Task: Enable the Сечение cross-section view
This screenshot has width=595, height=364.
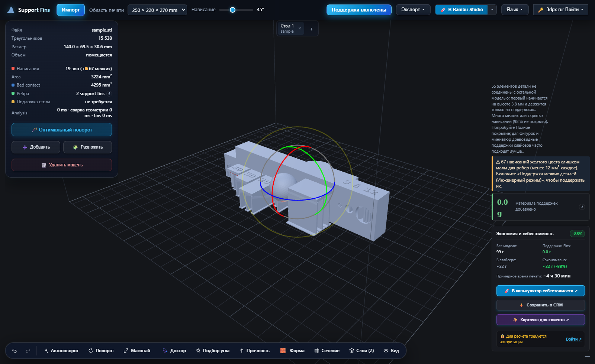Action: [x=327, y=351]
